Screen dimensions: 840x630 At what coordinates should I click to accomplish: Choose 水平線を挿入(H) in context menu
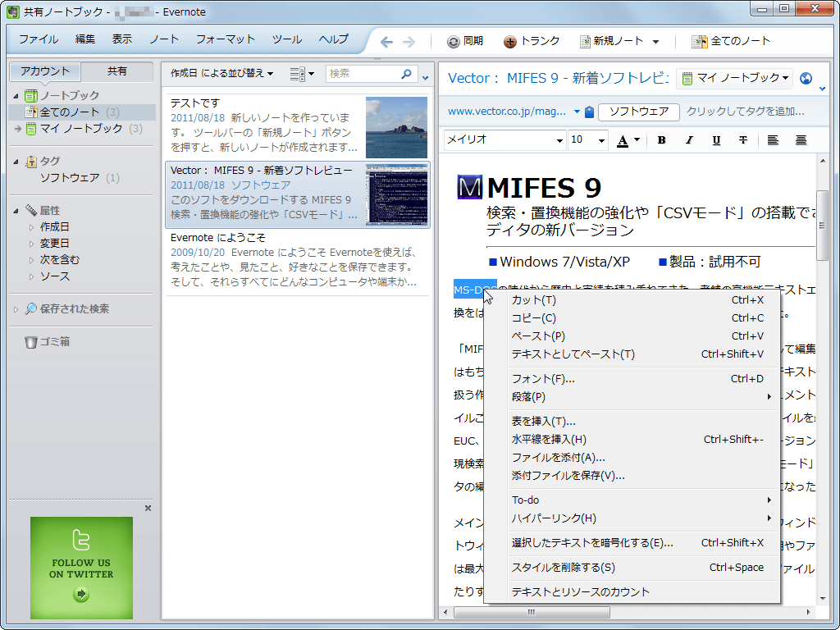632,440
